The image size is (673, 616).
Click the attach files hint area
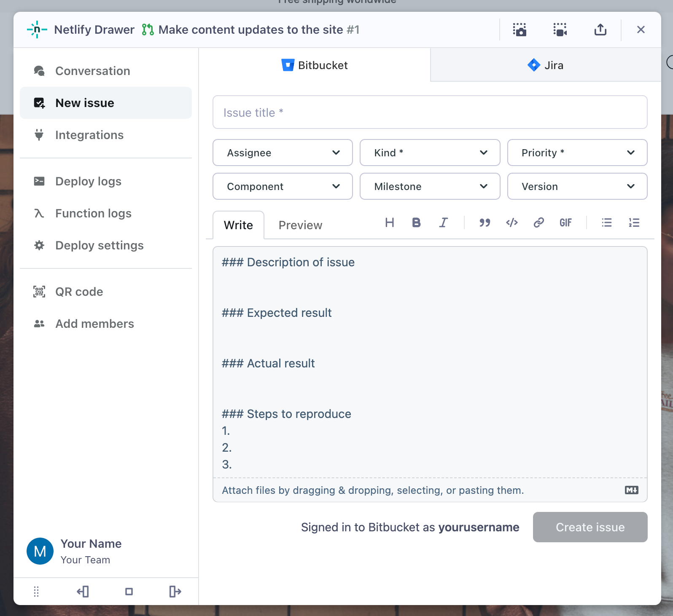point(373,490)
